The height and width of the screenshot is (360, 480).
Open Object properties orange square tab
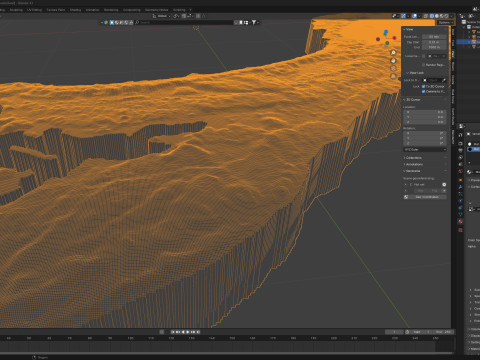[x=460, y=180]
